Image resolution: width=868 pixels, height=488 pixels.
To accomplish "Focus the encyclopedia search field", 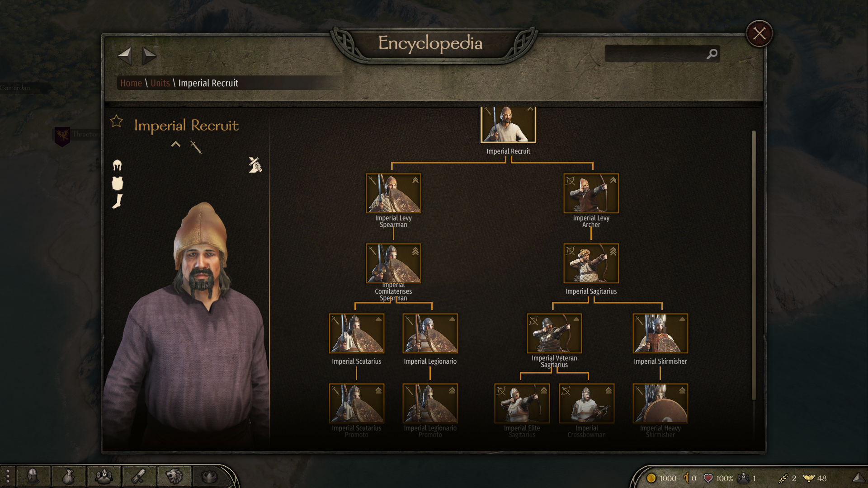I will [x=656, y=54].
